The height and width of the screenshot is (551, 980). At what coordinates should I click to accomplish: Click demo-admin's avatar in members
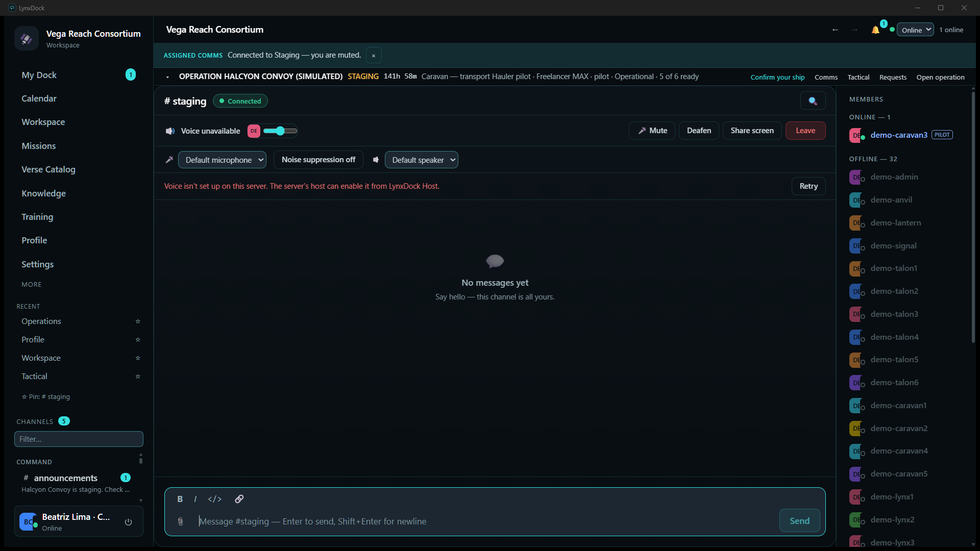(855, 177)
